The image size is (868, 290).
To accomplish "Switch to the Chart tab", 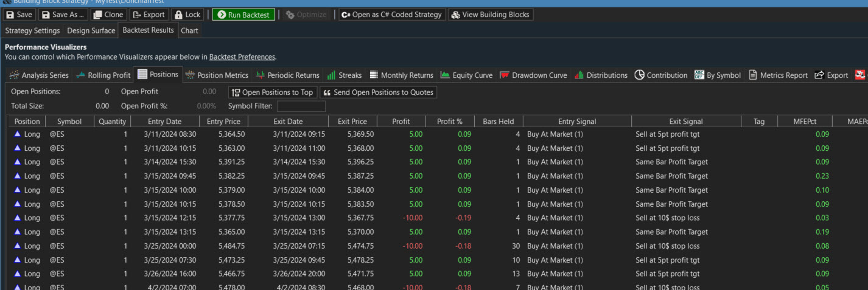I will (x=189, y=30).
